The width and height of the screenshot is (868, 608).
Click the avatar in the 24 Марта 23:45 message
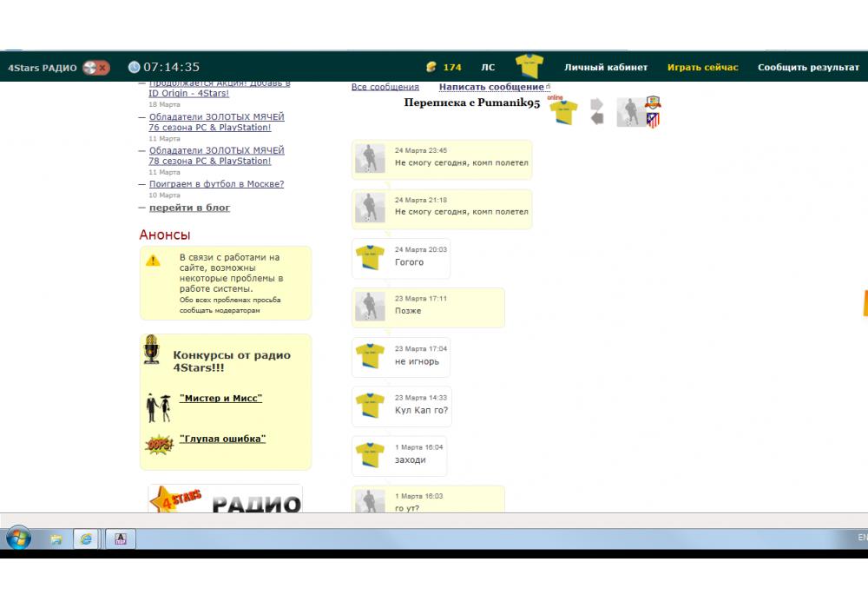[x=370, y=158]
